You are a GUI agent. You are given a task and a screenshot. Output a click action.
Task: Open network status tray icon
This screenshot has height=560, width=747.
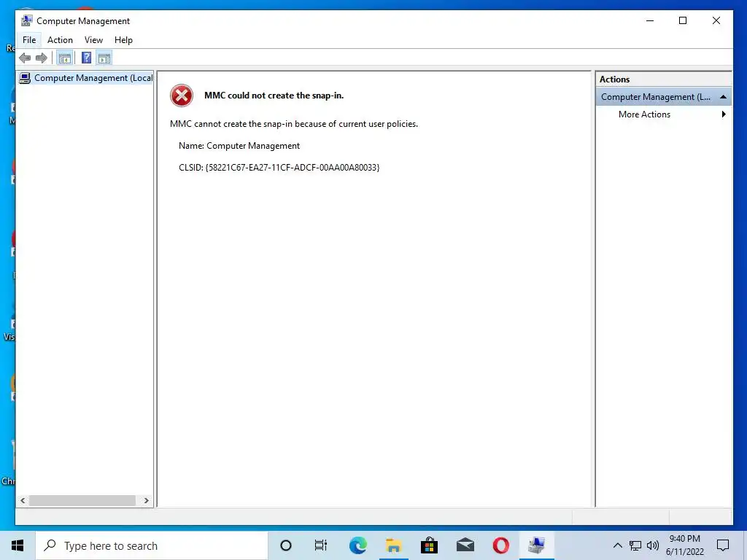point(635,545)
